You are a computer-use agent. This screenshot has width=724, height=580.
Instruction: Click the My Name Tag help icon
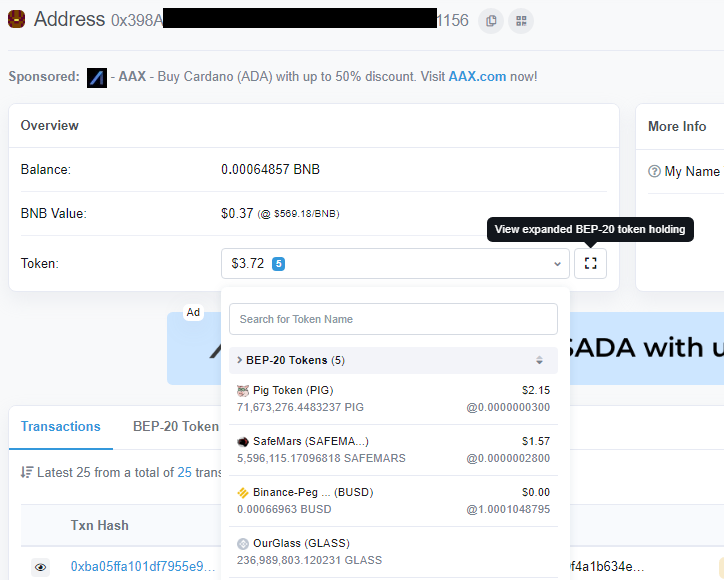(654, 171)
